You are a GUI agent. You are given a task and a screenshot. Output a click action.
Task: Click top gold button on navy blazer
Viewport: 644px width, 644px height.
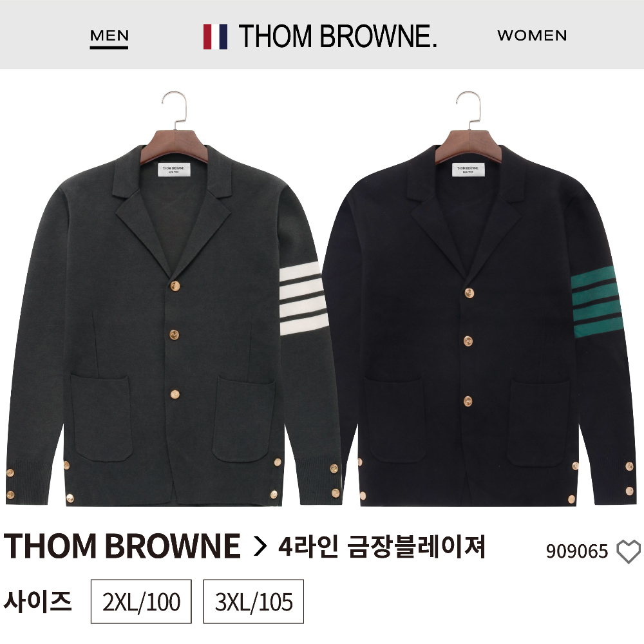pos(469,293)
